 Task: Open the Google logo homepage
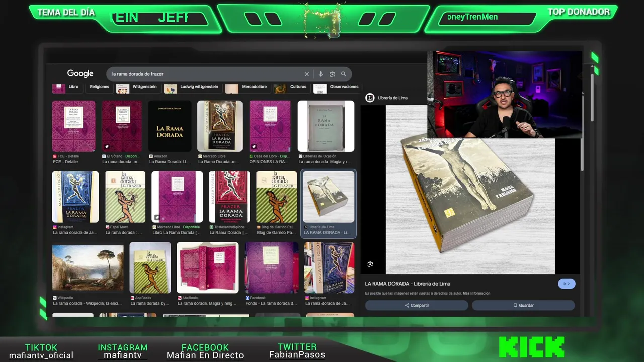pyautogui.click(x=80, y=74)
